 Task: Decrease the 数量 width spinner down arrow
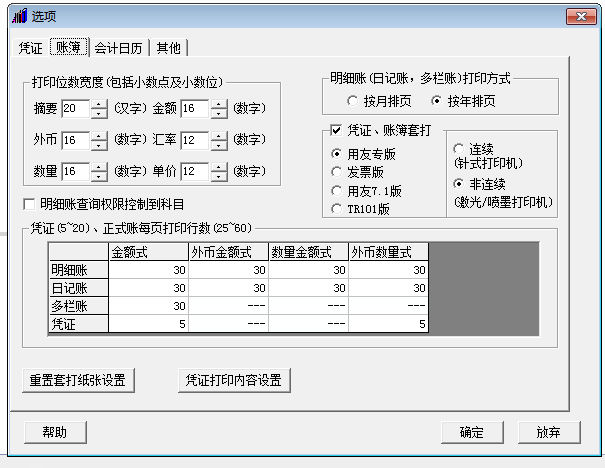coord(99,176)
